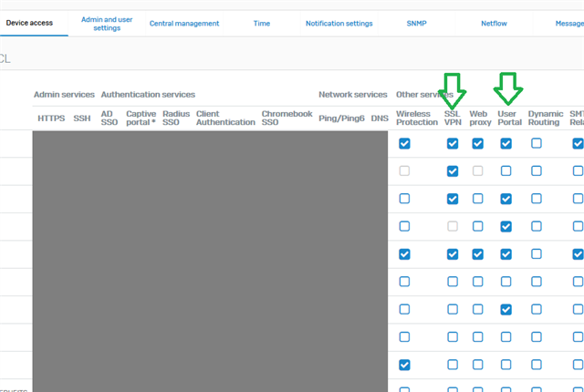Enable Dynamic Routing in the eighth row

click(537, 337)
